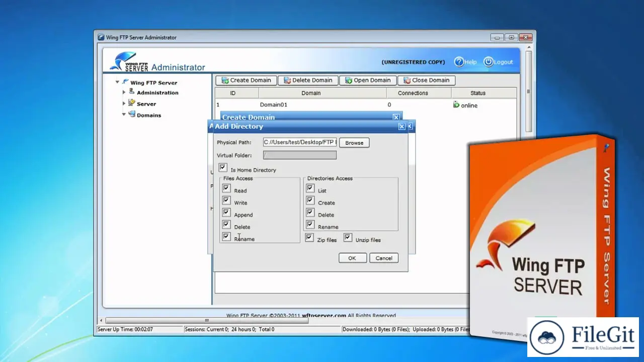Screen dimensions: 644x362
Task: Click Cancel in the Add Directory dialog
Action: click(x=384, y=258)
